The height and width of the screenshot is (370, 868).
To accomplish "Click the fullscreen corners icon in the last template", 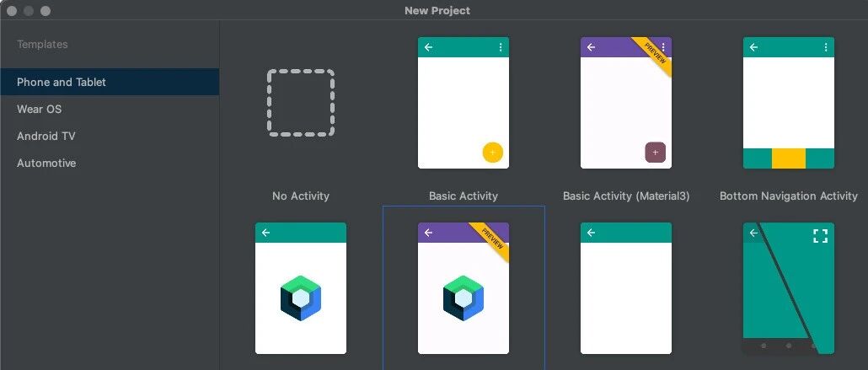I will pyautogui.click(x=821, y=236).
